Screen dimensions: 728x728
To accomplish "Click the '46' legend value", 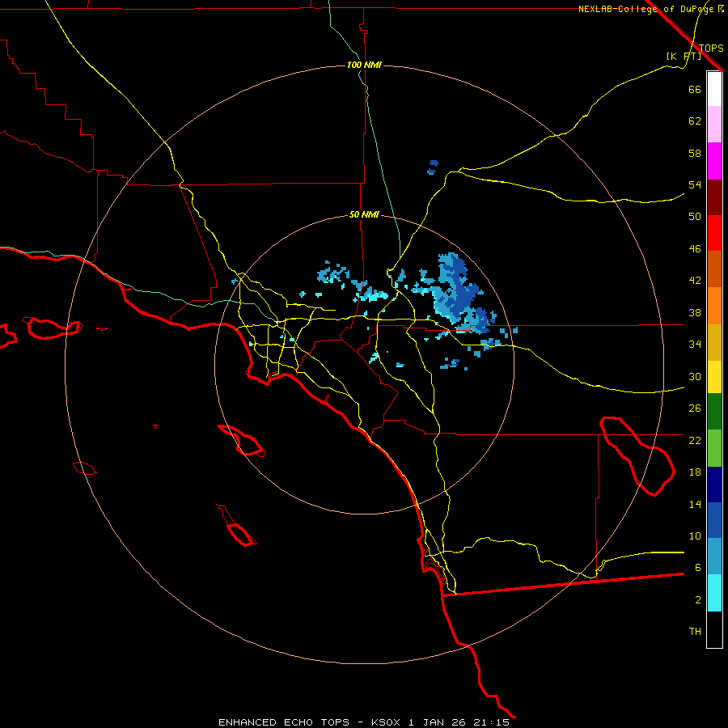I will [695, 249].
